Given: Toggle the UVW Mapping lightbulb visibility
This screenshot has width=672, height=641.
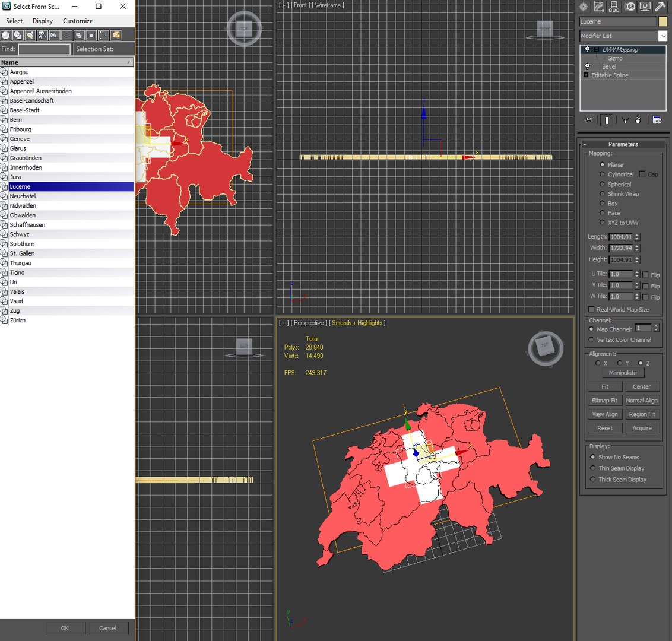Looking at the screenshot, I should pyautogui.click(x=587, y=50).
